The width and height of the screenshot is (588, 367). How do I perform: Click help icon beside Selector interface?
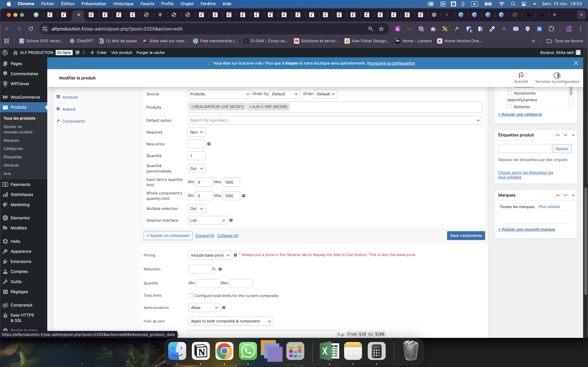pos(231,220)
